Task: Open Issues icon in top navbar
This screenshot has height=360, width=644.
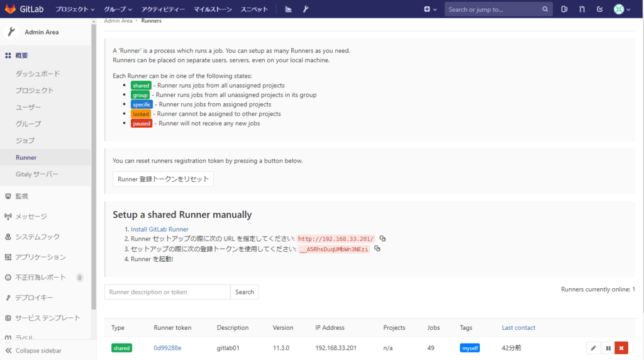Action: point(564,9)
